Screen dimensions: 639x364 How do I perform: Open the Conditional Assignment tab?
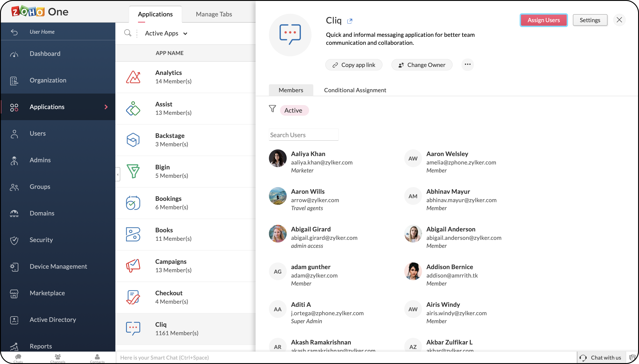pyautogui.click(x=355, y=90)
